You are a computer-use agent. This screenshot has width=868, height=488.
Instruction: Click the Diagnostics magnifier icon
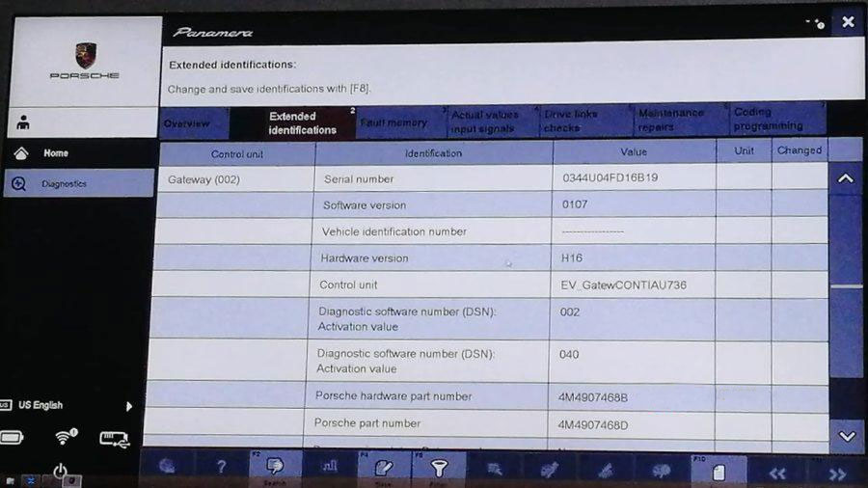[x=18, y=183]
